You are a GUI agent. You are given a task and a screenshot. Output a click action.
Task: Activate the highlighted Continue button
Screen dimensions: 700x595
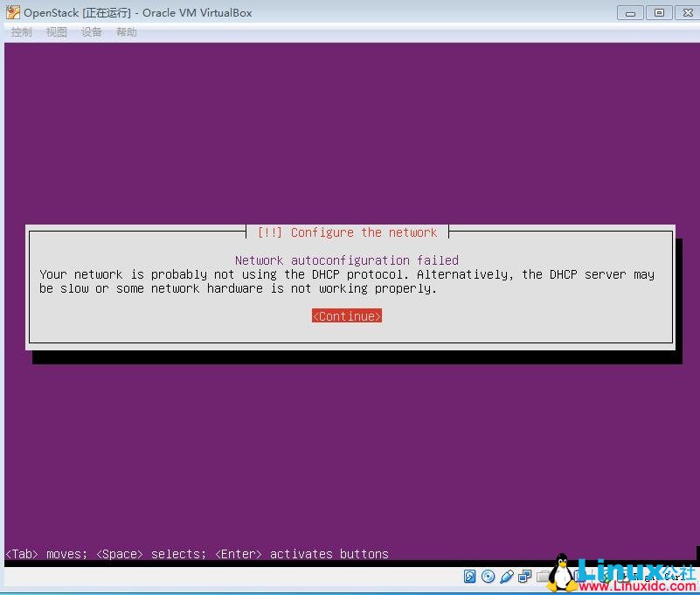point(346,315)
